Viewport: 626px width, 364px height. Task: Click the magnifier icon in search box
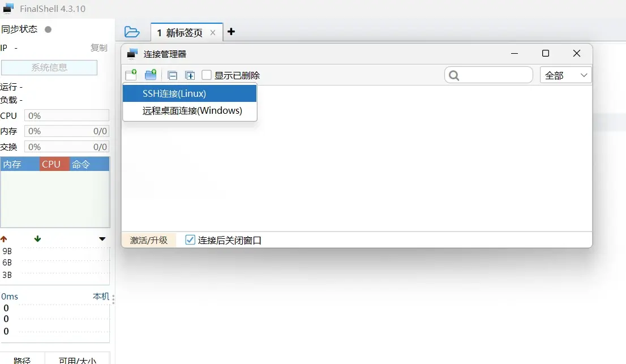pyautogui.click(x=454, y=75)
